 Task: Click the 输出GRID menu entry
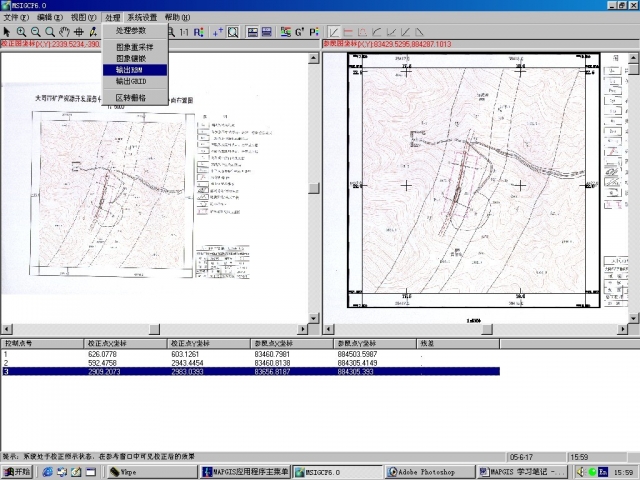131,81
